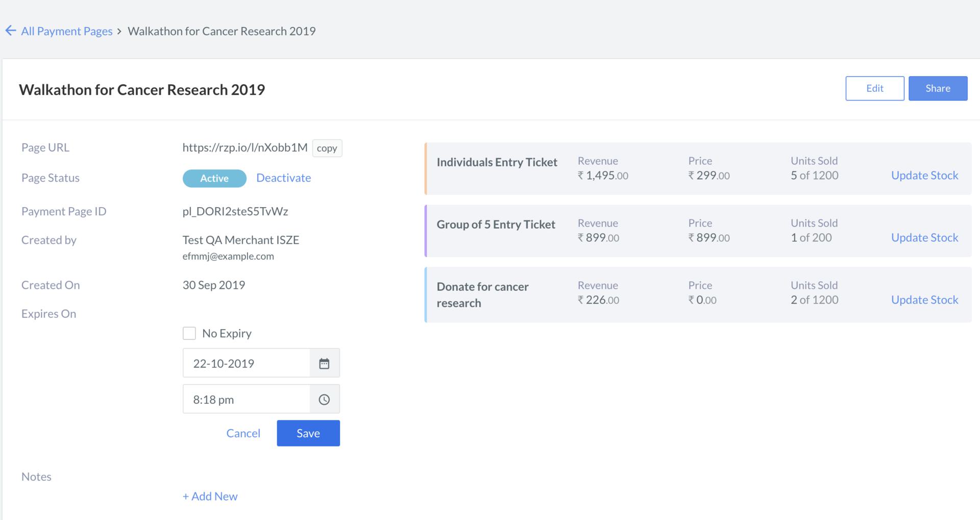
Task: Click the price value ₹ 0.00
Action: click(702, 300)
